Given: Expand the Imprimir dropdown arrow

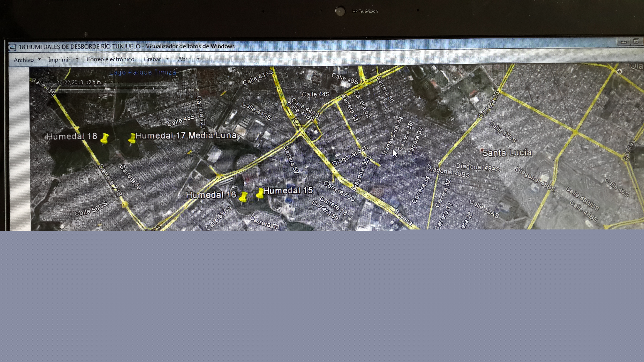Looking at the screenshot, I should pos(77,59).
